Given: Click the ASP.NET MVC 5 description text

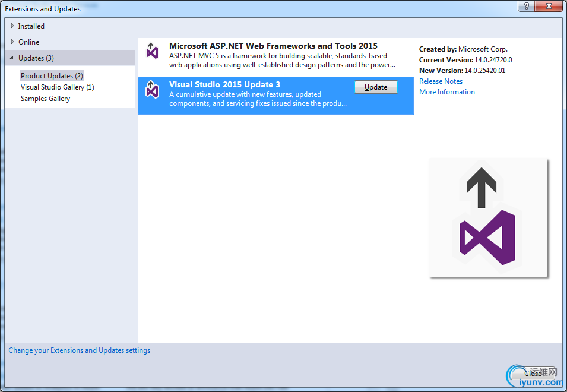Looking at the screenshot, I should (282, 61).
